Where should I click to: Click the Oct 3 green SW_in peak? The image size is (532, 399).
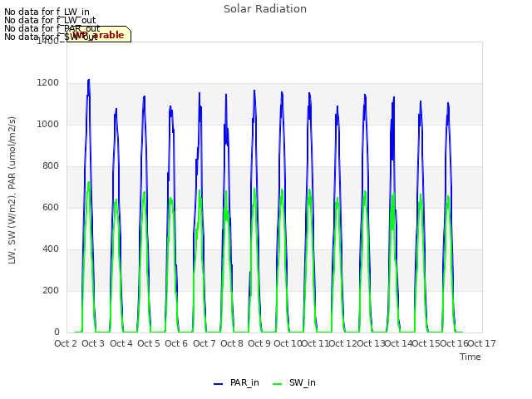89,183
